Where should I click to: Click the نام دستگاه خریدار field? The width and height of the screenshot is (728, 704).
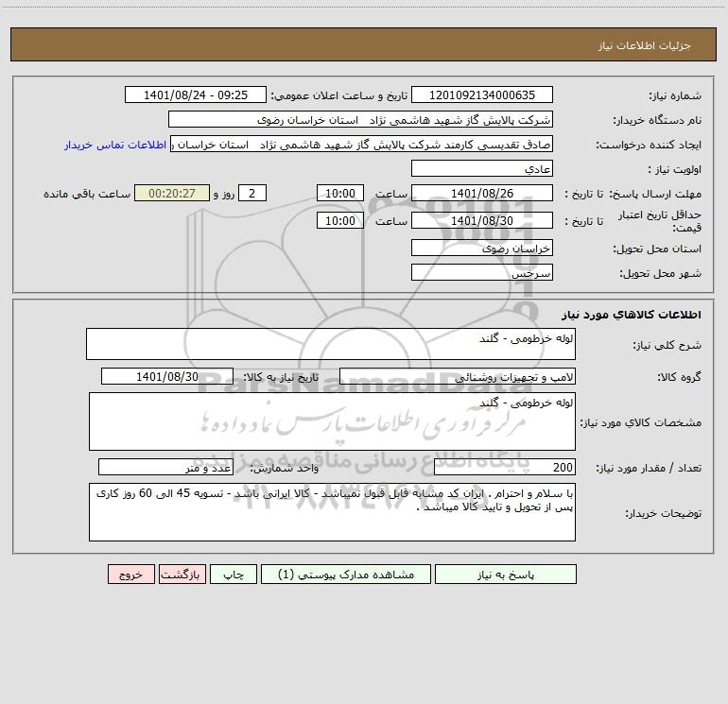[360, 119]
